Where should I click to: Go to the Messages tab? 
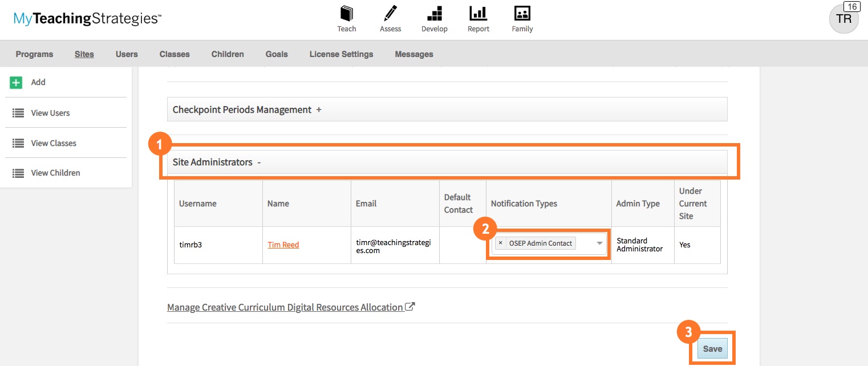tap(414, 54)
